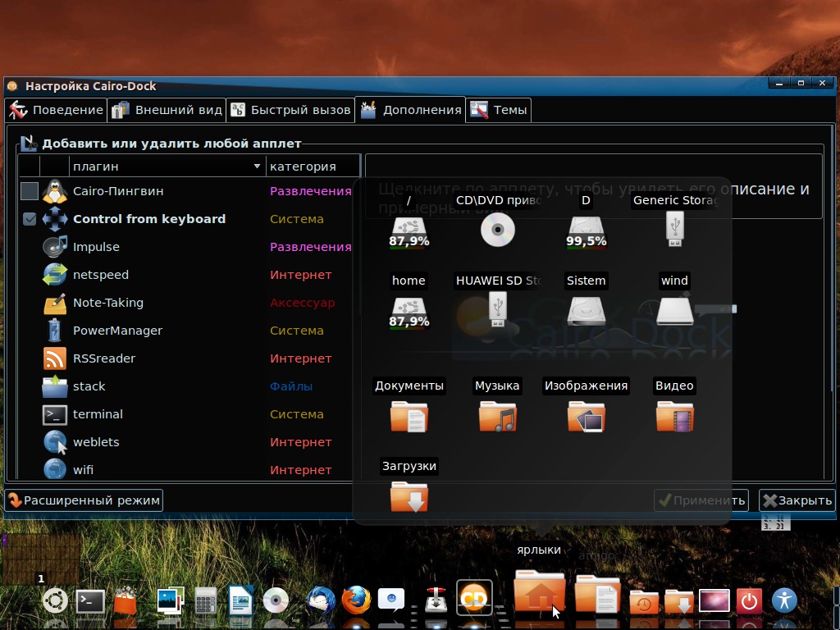Viewport: 840px width, 630px height.
Task: Select the "weblets" plugin name
Action: click(97, 442)
